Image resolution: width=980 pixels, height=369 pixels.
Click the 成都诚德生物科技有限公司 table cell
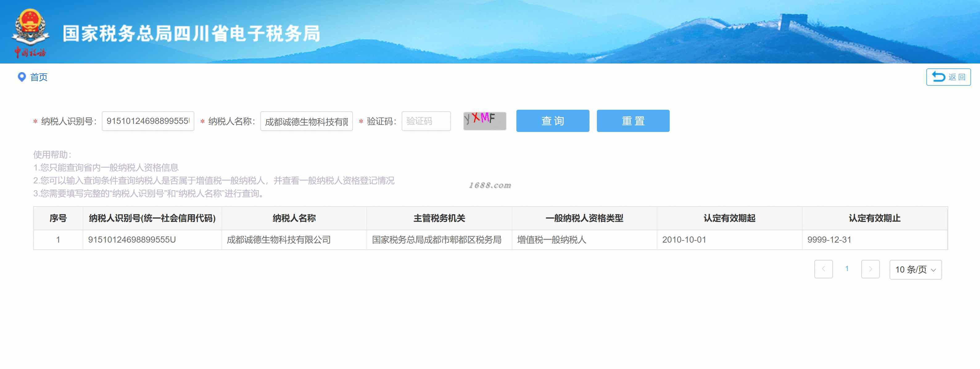pyautogui.click(x=279, y=240)
